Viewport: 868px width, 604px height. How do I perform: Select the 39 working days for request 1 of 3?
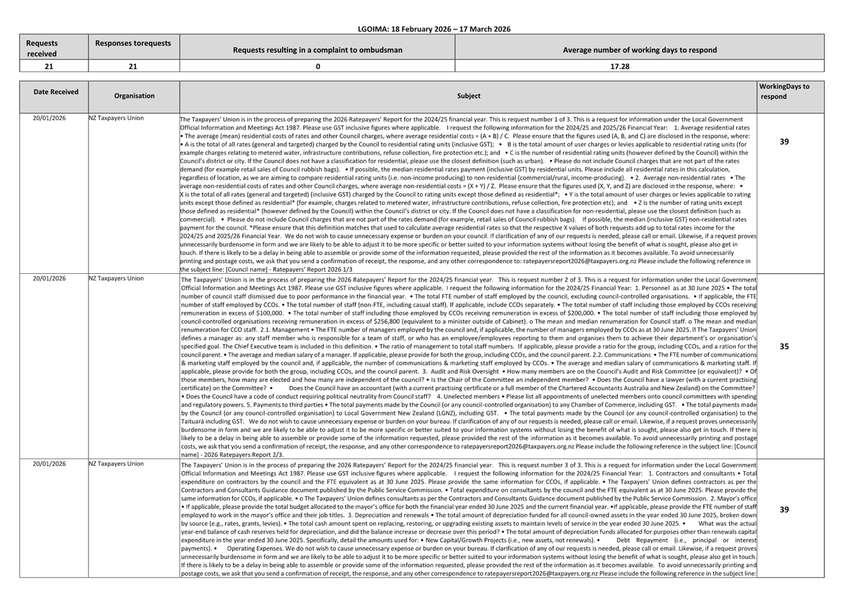click(784, 142)
